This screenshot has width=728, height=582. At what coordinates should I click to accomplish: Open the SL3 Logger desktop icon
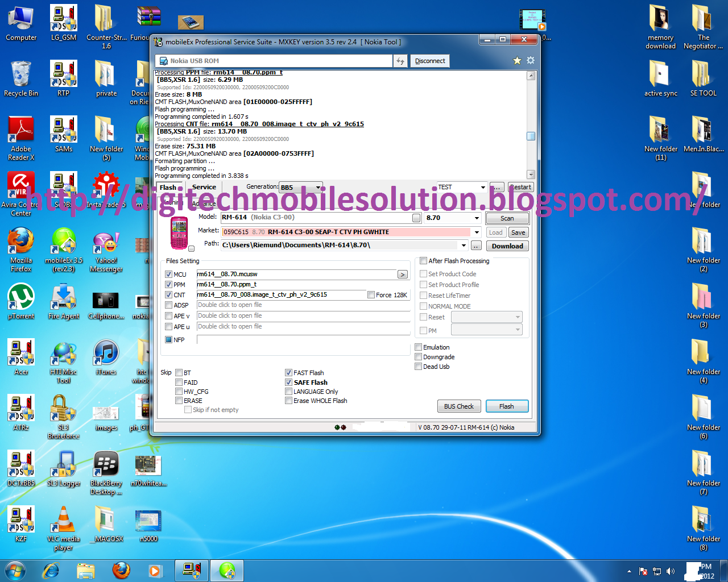click(64, 469)
